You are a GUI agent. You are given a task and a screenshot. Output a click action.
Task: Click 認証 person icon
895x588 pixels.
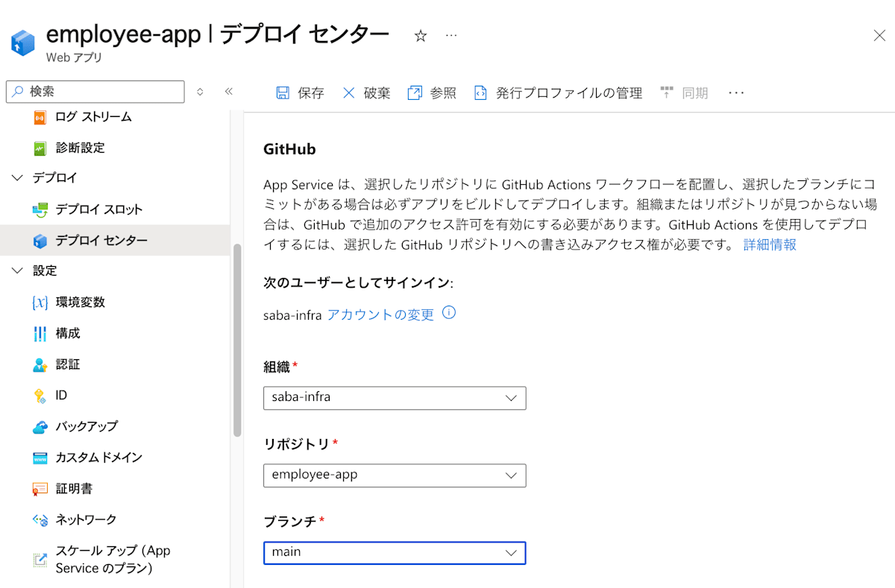(40, 364)
